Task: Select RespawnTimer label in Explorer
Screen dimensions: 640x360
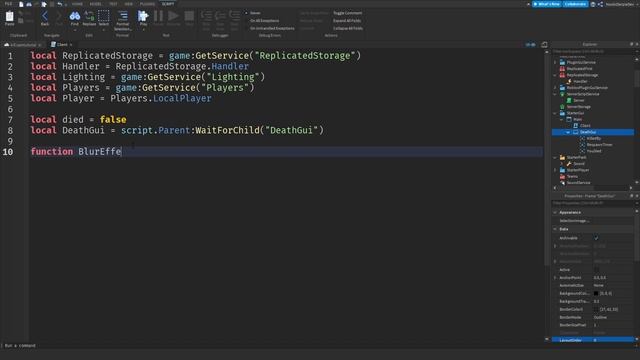Action: [599, 144]
